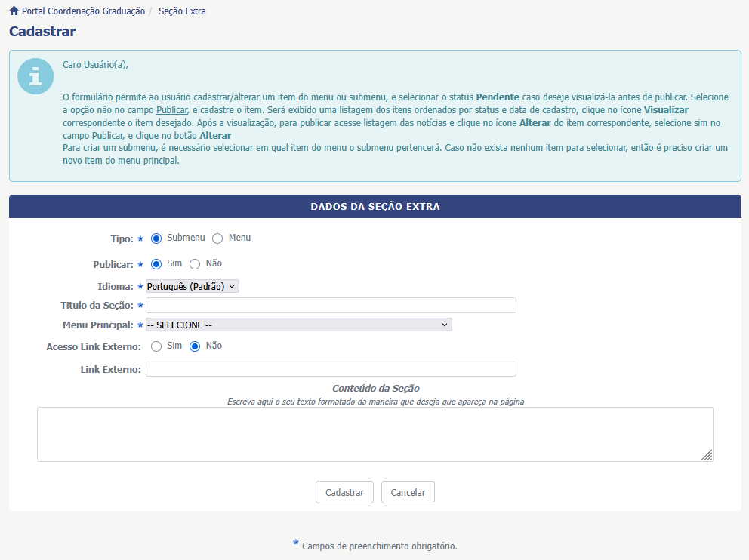Choose Sim for Publicar
Screen dimensions: 749x560
pyautogui.click(x=156, y=264)
